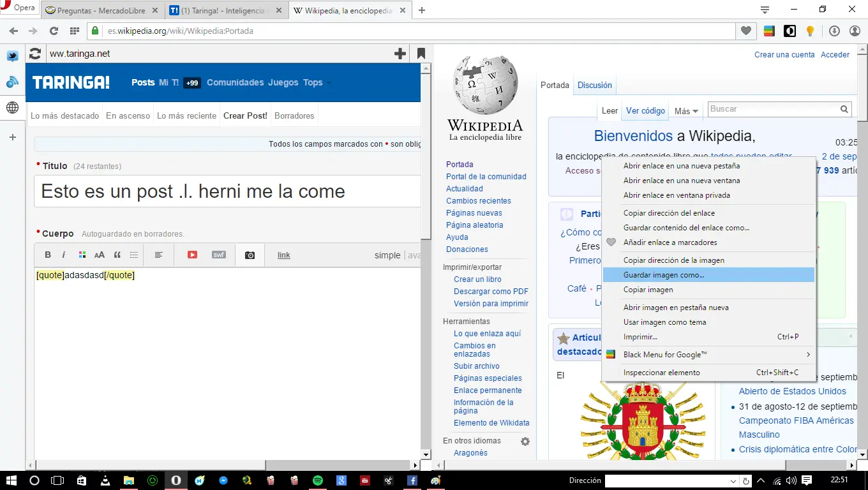Select 'Copiar dirección del enlace' menu entry
The image size is (868, 490).
pos(708,213)
